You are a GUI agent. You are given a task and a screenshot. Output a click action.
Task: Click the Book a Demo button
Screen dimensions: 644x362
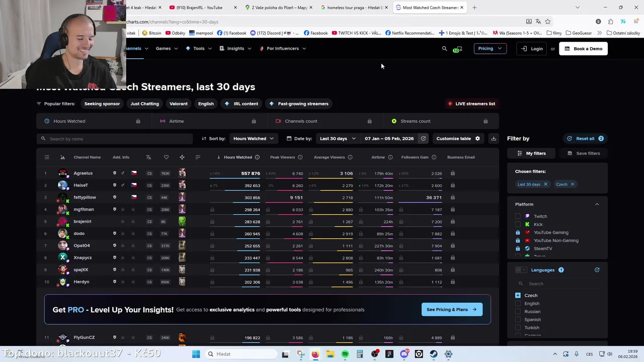pos(584,49)
